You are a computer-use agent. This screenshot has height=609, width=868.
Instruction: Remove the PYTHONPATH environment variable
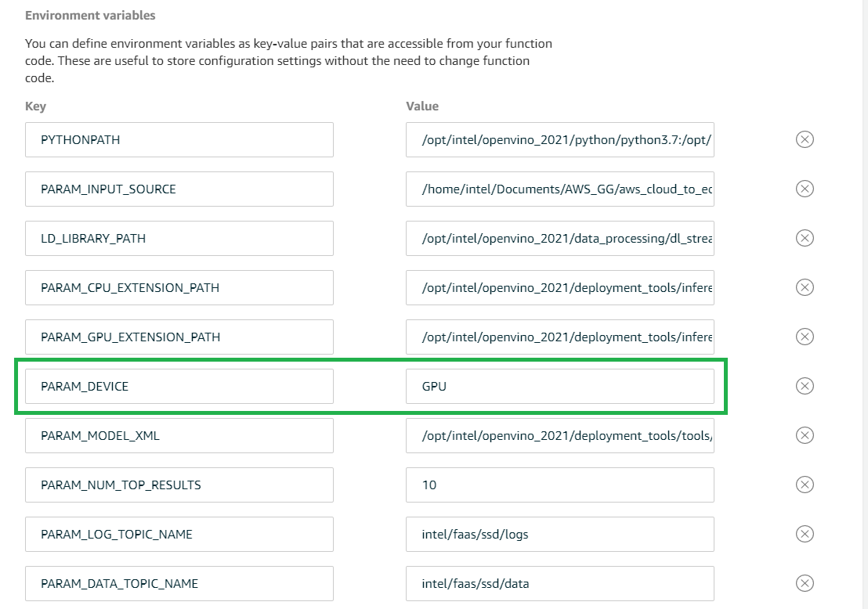click(805, 139)
